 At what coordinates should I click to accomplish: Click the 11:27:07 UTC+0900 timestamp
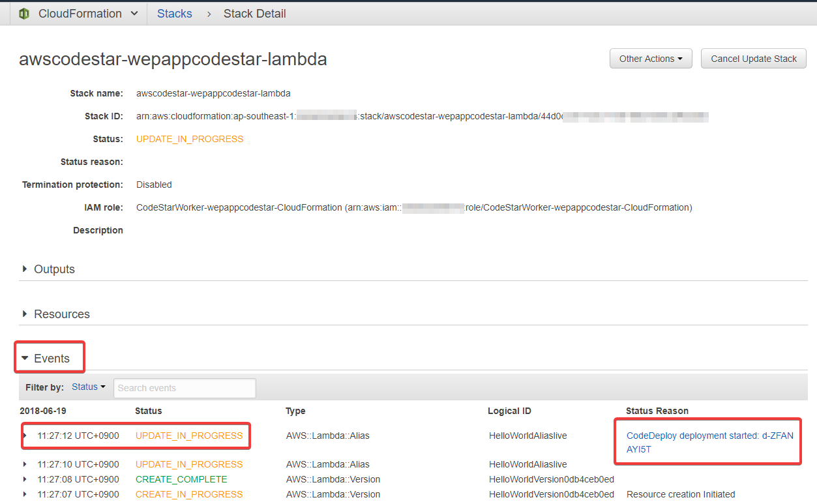point(78,494)
